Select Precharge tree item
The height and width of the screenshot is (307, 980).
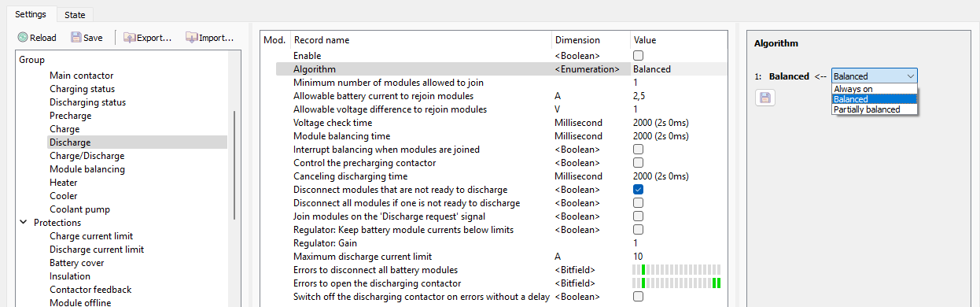[70, 116]
